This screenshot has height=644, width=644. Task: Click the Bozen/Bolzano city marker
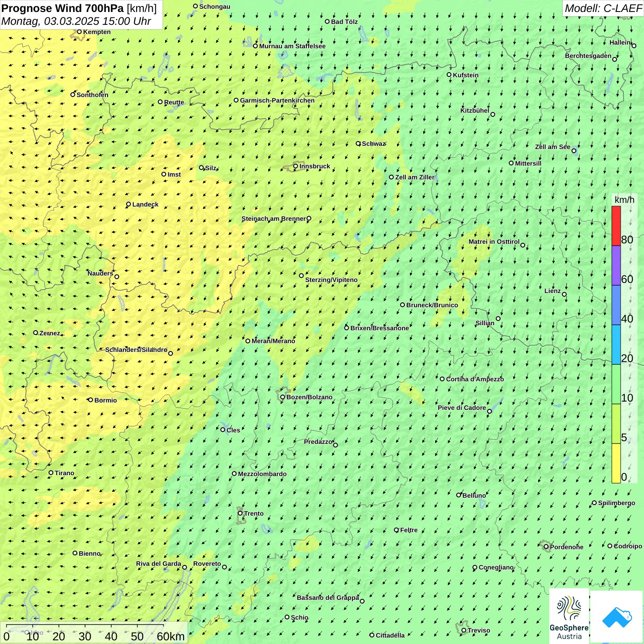coord(283,397)
